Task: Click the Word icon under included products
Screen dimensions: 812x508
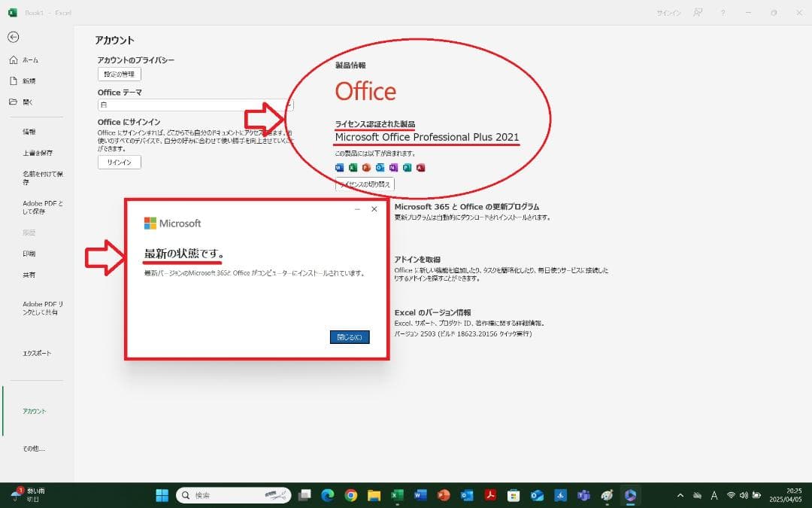Action: point(340,167)
